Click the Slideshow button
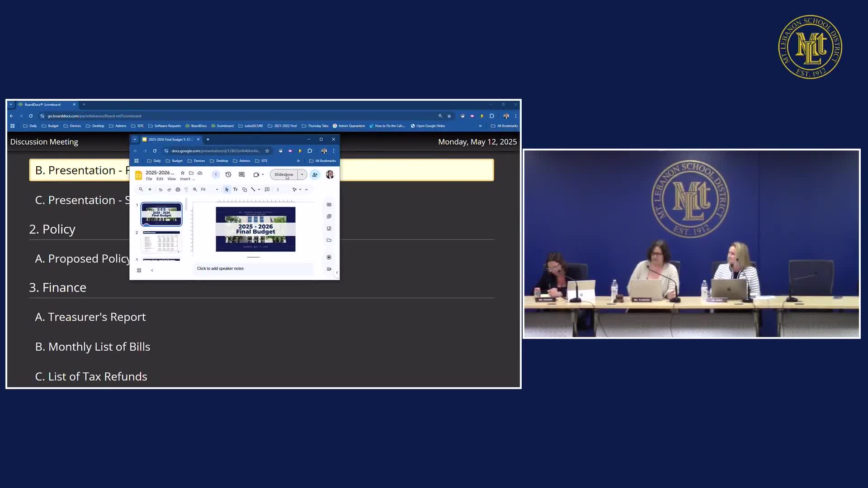Viewport: 868px width, 488px height. coord(283,174)
